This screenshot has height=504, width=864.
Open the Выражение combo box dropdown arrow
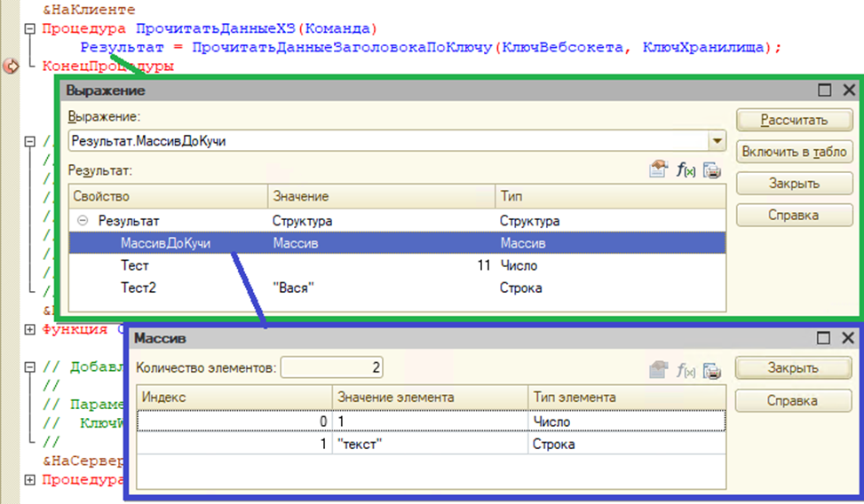point(717,141)
